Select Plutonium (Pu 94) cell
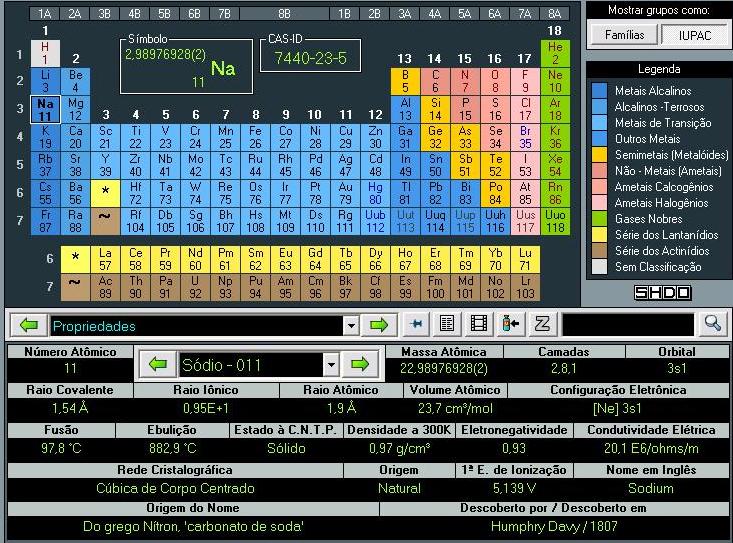 tap(255, 287)
